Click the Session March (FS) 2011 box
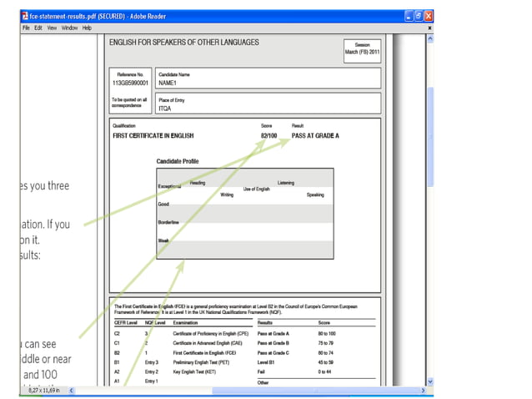 click(x=362, y=51)
